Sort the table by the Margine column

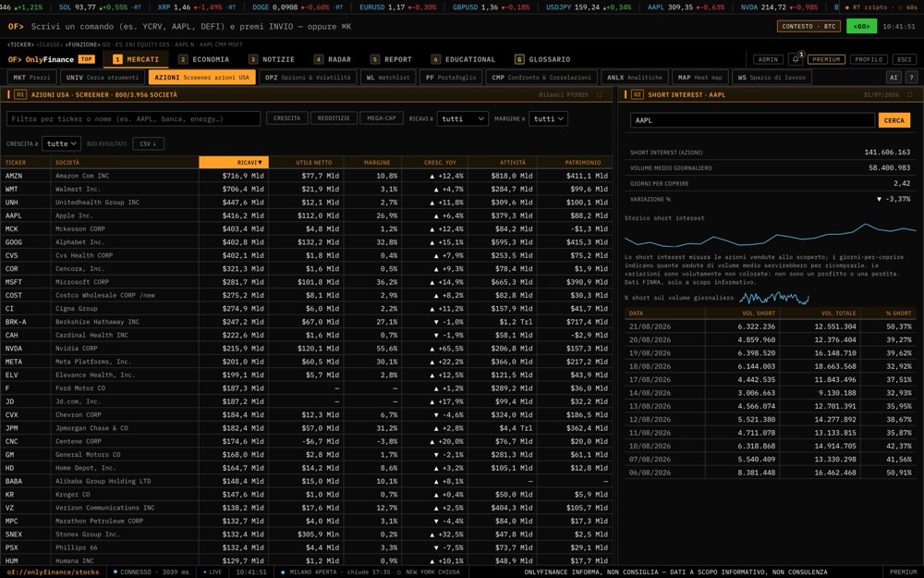373,162
